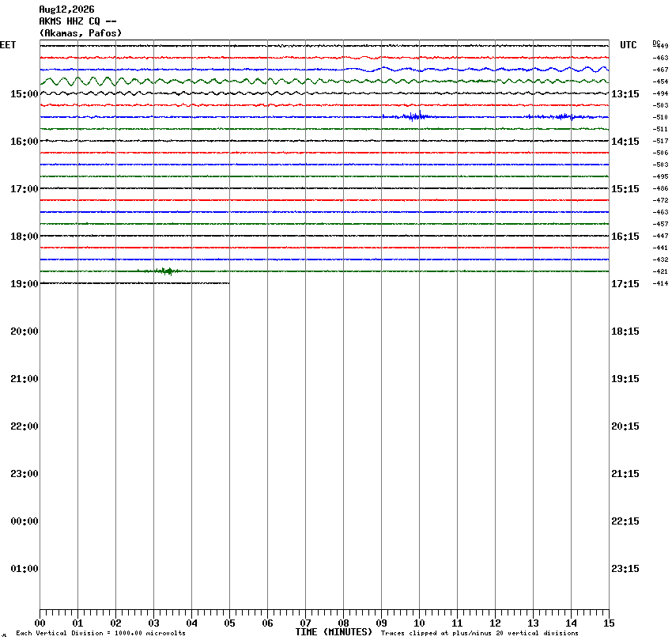Click the 20:00 EET time label
Viewport: 672px width, 644px height.
[x=25, y=331]
